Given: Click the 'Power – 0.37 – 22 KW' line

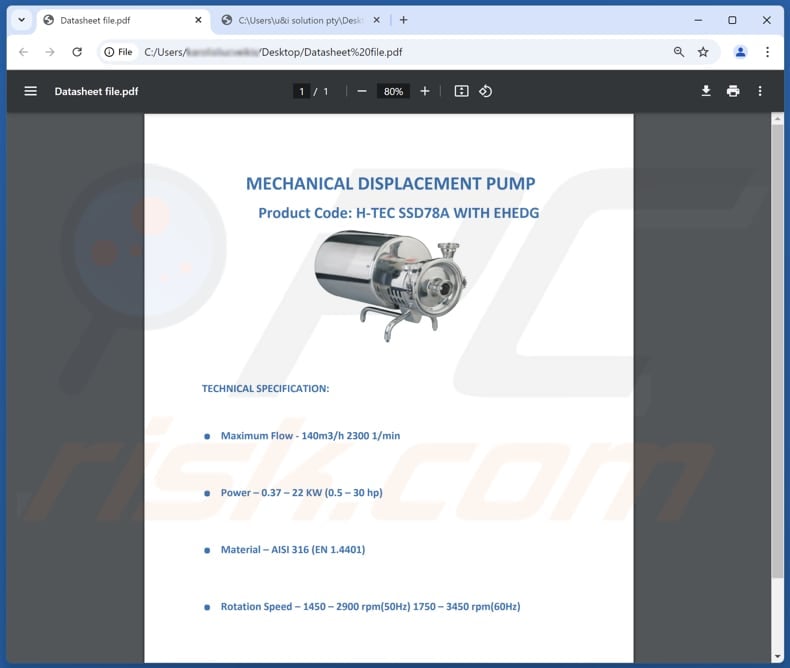Looking at the screenshot, I should 302,493.
